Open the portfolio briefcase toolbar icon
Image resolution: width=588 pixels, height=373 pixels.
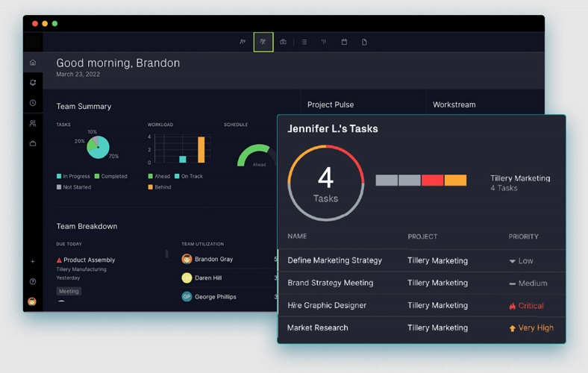point(283,42)
